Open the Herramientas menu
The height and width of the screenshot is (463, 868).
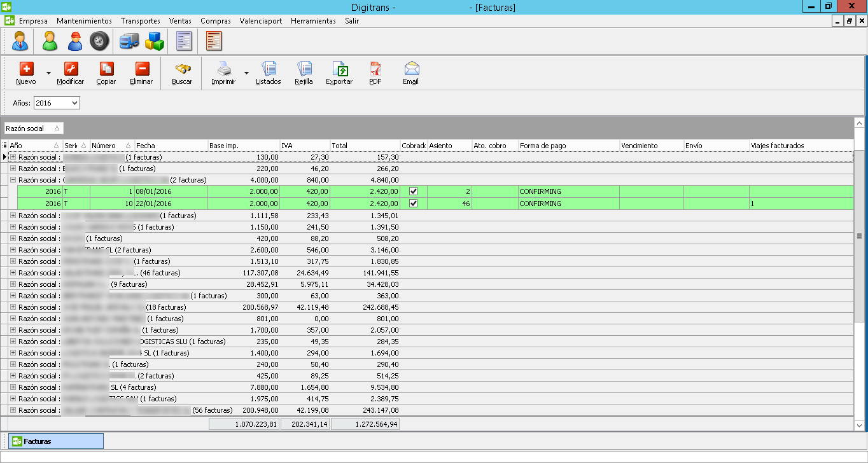pyautogui.click(x=313, y=21)
